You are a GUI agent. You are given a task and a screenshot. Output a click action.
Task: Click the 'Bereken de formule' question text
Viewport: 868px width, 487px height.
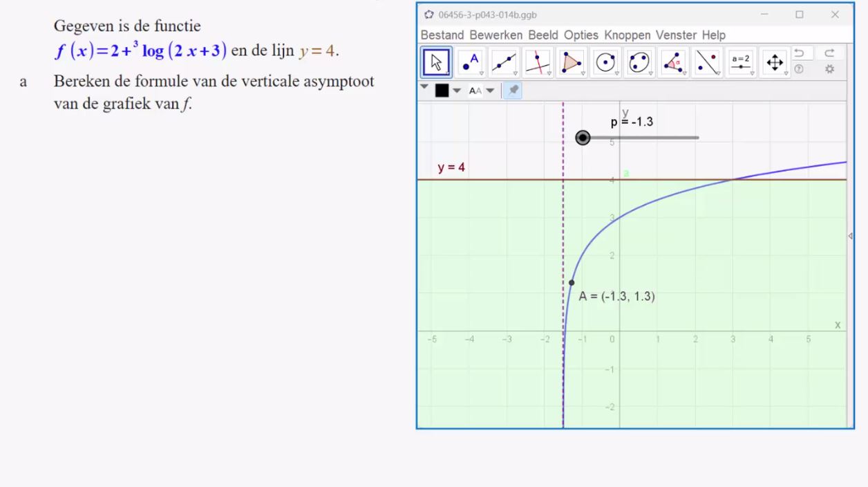[x=214, y=93]
